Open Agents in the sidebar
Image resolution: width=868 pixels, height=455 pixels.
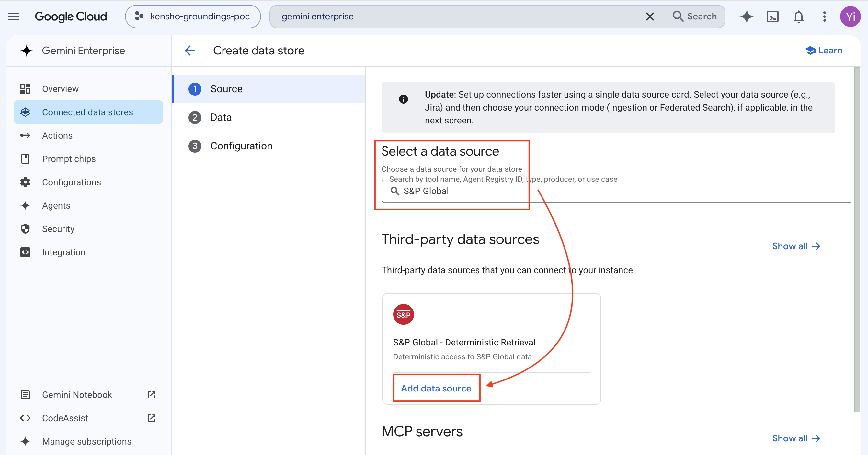(x=88, y=205)
